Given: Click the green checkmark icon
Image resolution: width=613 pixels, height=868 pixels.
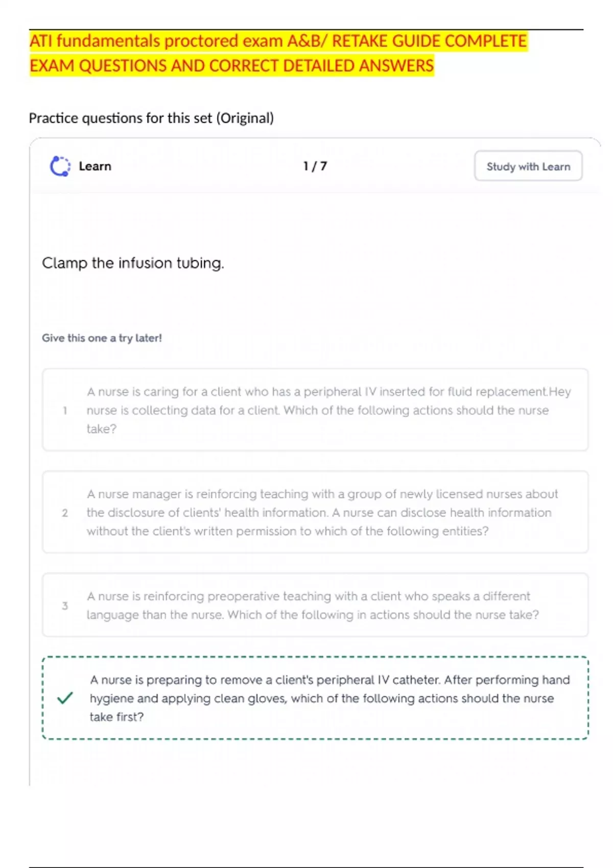Looking at the screenshot, I should pos(65,698).
